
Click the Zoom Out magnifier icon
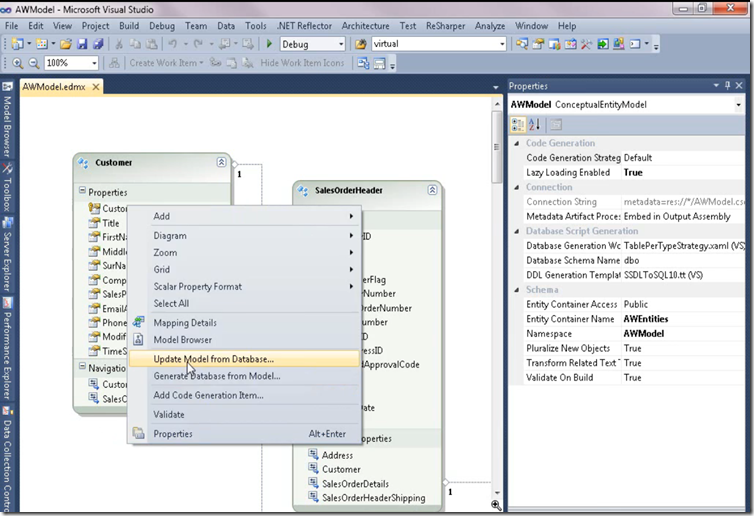(34, 63)
